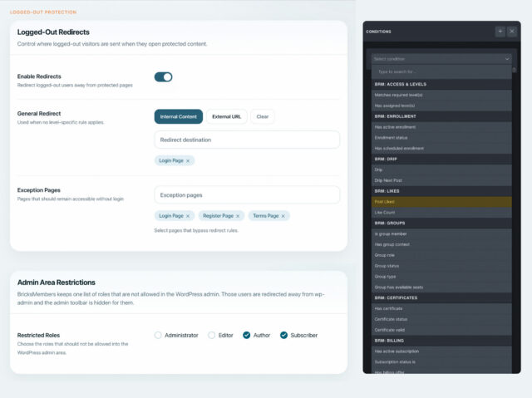
Task: Choose 'Has active subscription' condition
Action: point(441,351)
